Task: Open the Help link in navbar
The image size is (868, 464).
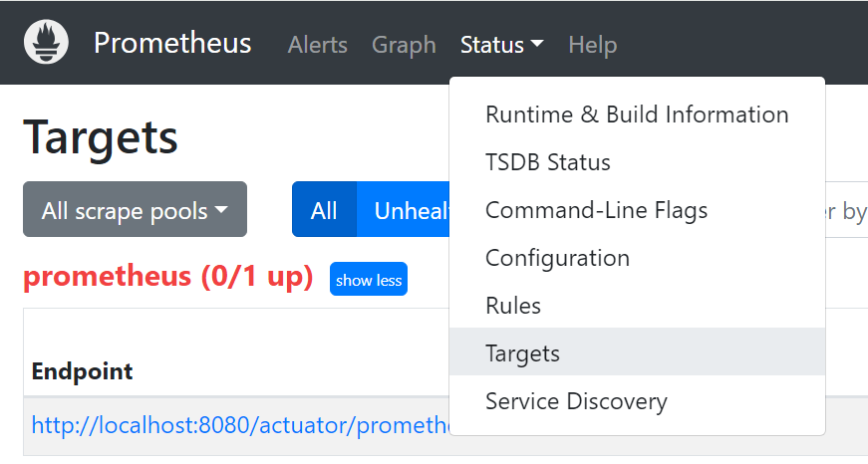Action: coord(592,45)
